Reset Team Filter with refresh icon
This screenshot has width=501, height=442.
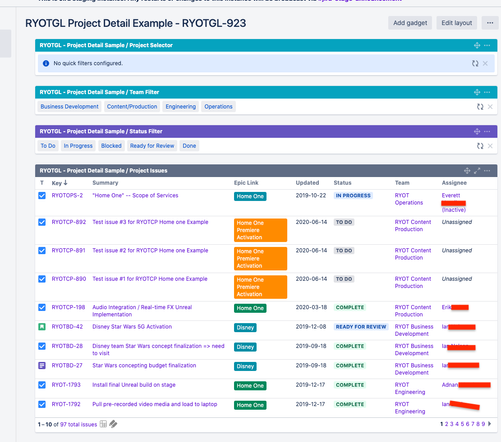pyautogui.click(x=480, y=107)
